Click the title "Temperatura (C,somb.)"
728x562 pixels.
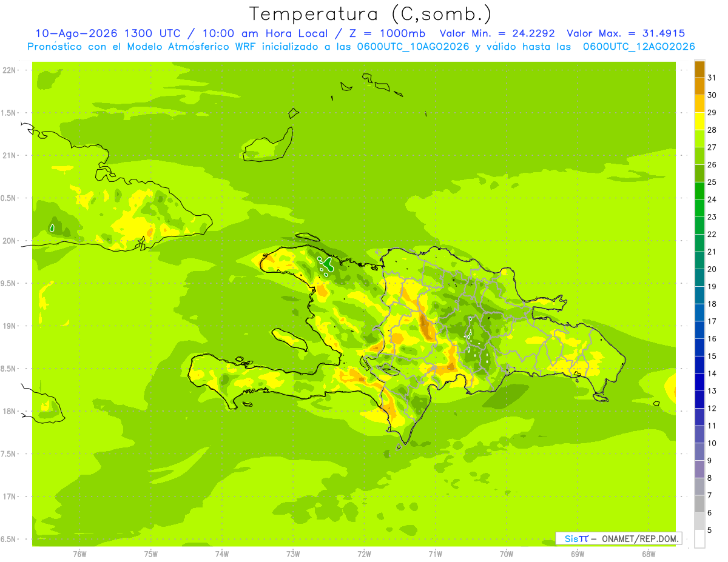point(370,14)
